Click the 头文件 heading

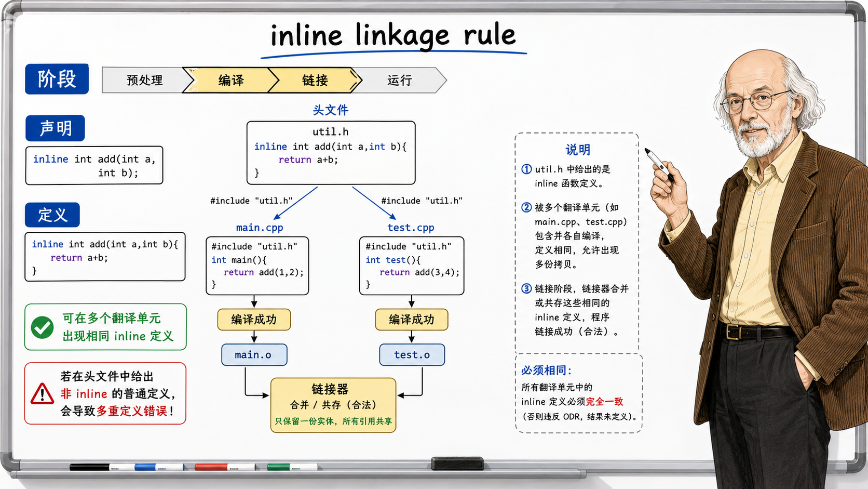[x=331, y=110]
